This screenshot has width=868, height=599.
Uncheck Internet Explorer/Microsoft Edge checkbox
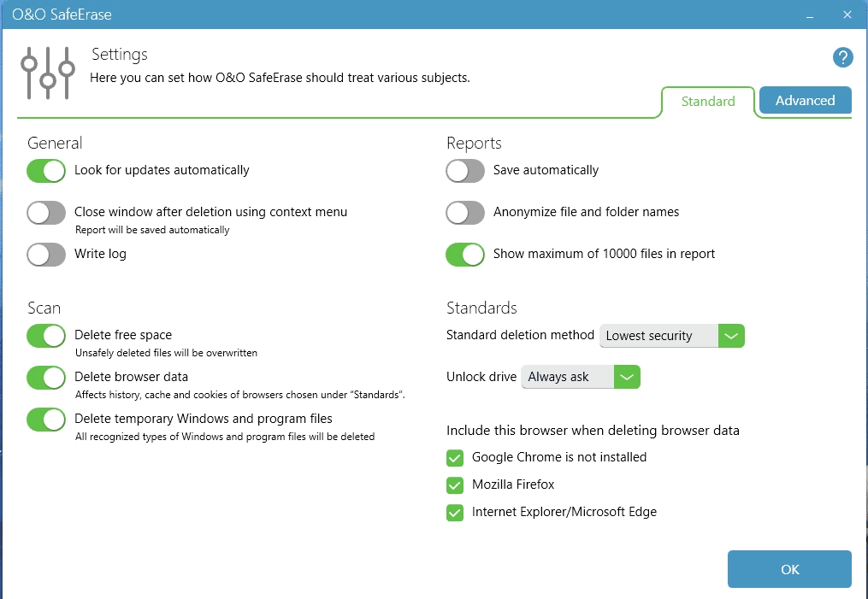pyautogui.click(x=455, y=513)
